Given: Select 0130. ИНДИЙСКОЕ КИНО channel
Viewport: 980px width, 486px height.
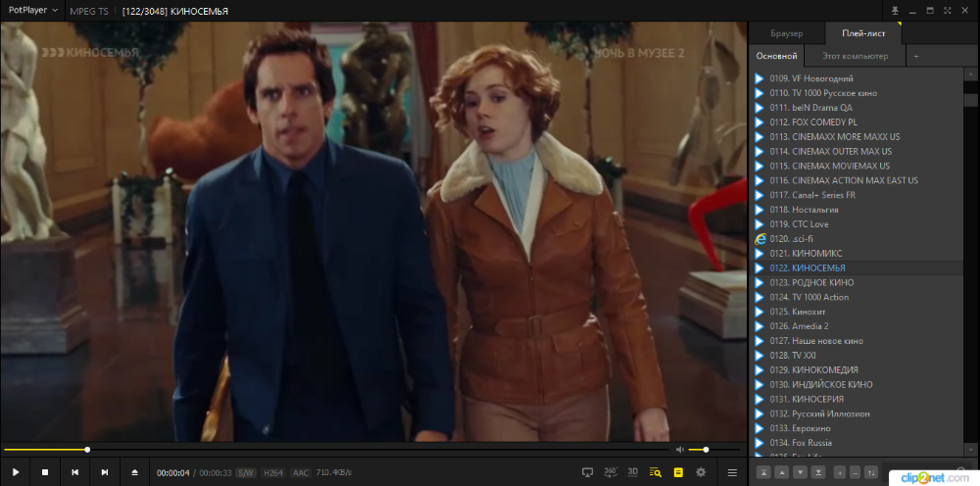Looking at the screenshot, I should 856,385.
